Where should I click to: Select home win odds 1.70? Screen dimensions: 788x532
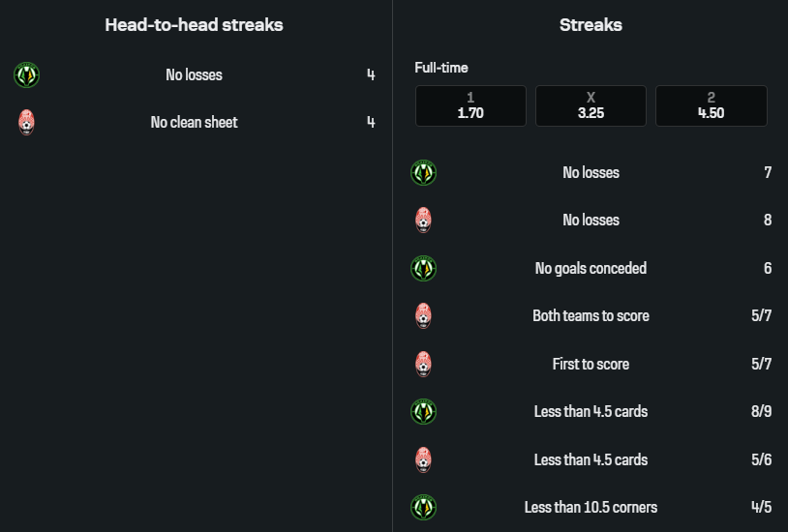coord(470,105)
